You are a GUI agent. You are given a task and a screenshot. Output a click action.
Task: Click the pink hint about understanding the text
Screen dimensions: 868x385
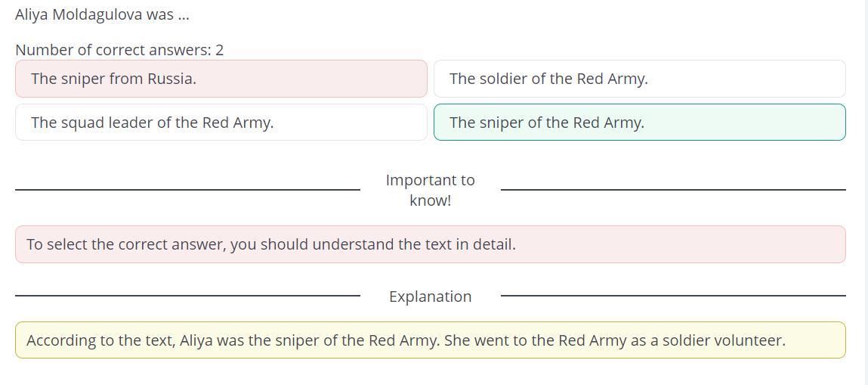coord(430,244)
